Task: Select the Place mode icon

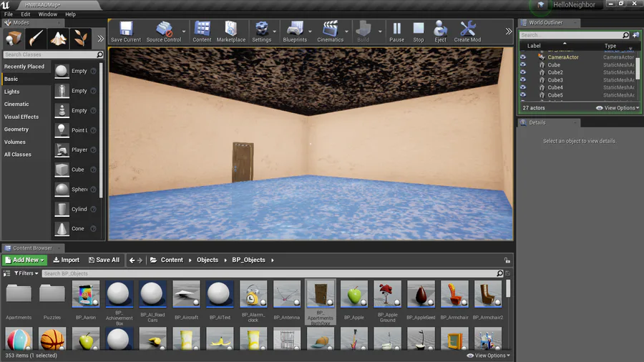Action: [x=14, y=39]
